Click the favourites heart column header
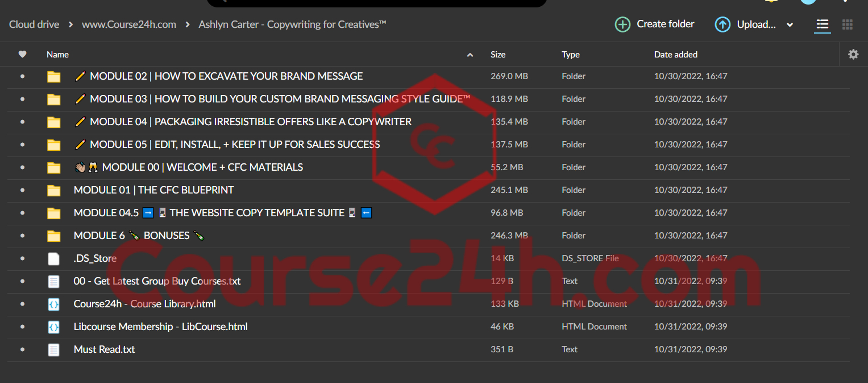 coord(22,55)
